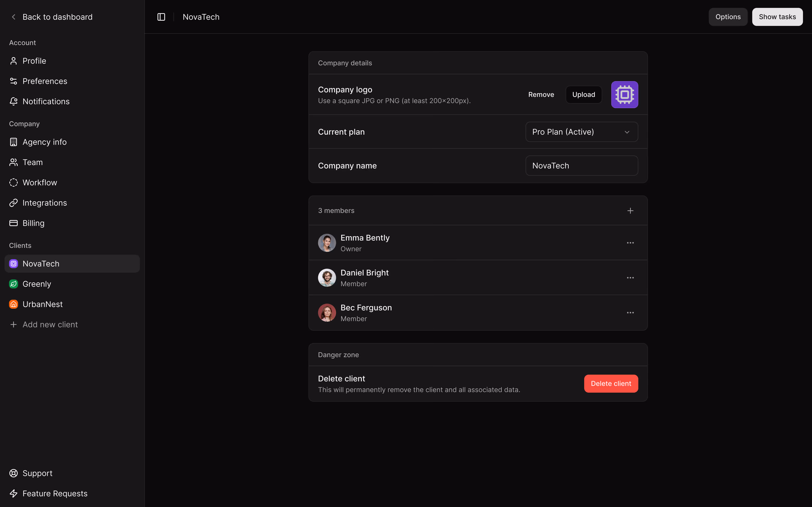
Task: Open options menu for Emma Bently
Action: (x=630, y=243)
